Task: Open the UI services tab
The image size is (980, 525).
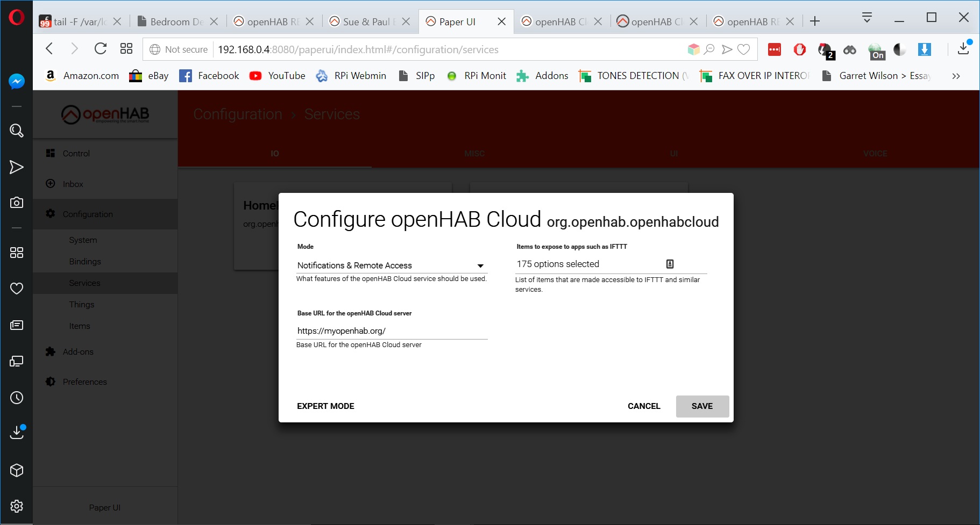Action: click(x=674, y=154)
